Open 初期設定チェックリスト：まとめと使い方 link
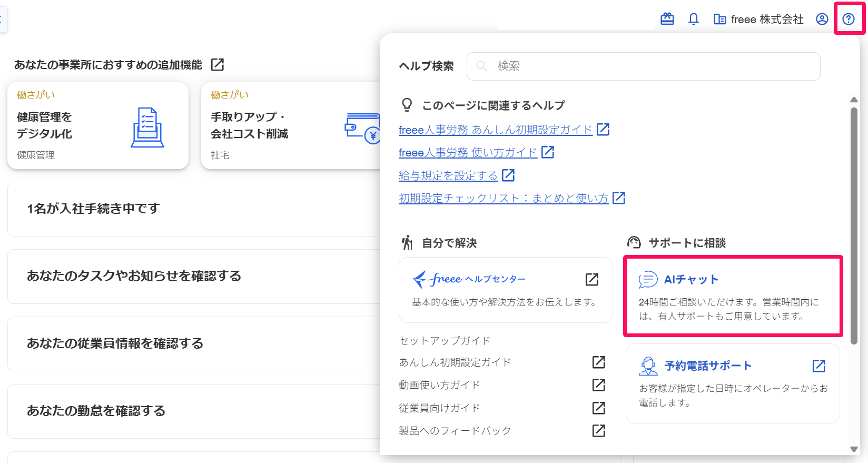Screen dimensions: 868x463 click(504, 198)
